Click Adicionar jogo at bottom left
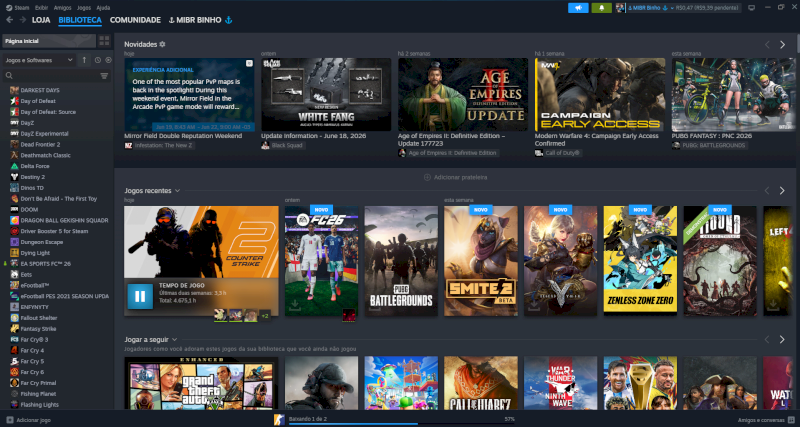 click(x=29, y=420)
